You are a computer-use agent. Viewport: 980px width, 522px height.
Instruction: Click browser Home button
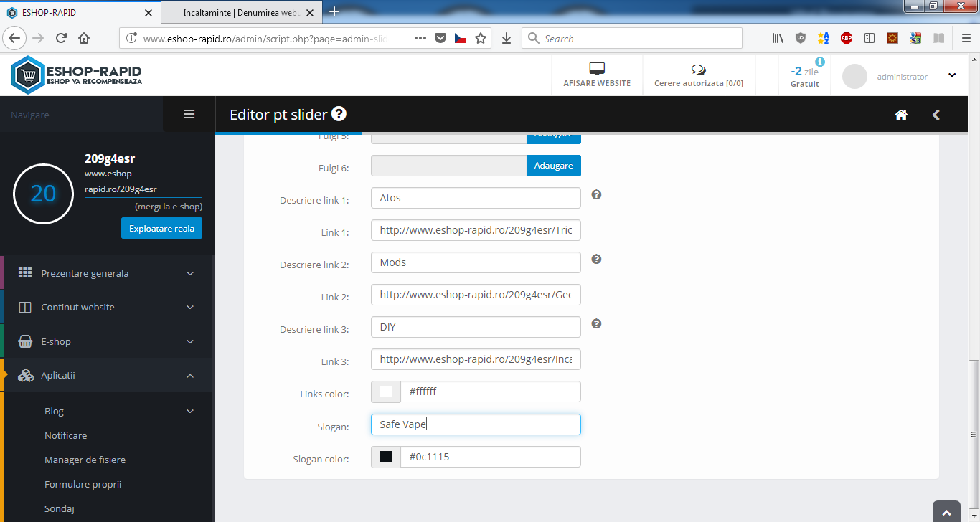coord(84,39)
